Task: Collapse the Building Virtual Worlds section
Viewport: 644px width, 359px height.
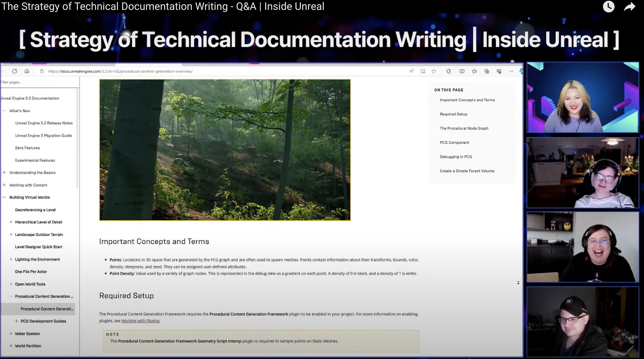Action: (4, 197)
